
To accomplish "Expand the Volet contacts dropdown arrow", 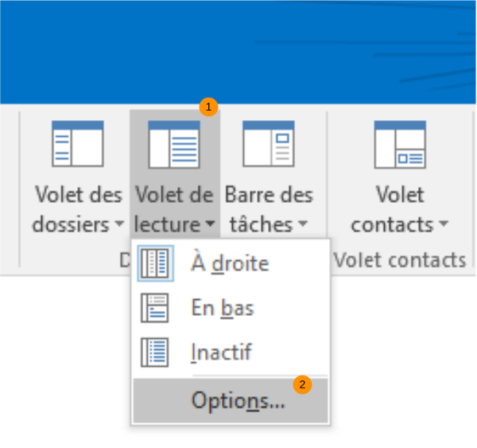I will (x=443, y=225).
